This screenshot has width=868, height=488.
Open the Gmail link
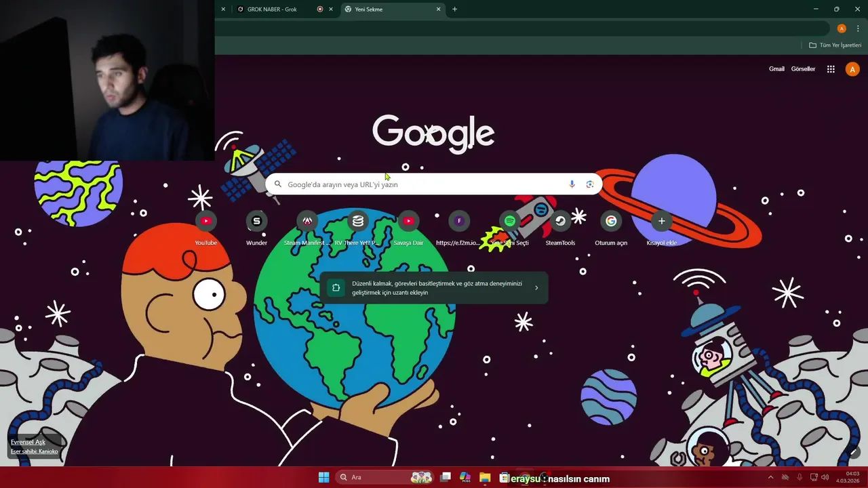pyautogui.click(x=776, y=69)
